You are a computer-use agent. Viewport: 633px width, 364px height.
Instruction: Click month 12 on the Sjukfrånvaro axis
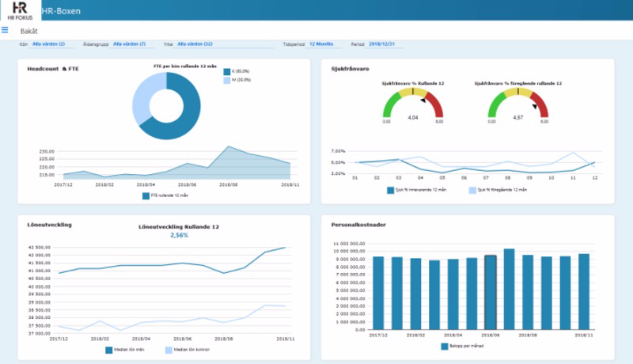click(595, 178)
